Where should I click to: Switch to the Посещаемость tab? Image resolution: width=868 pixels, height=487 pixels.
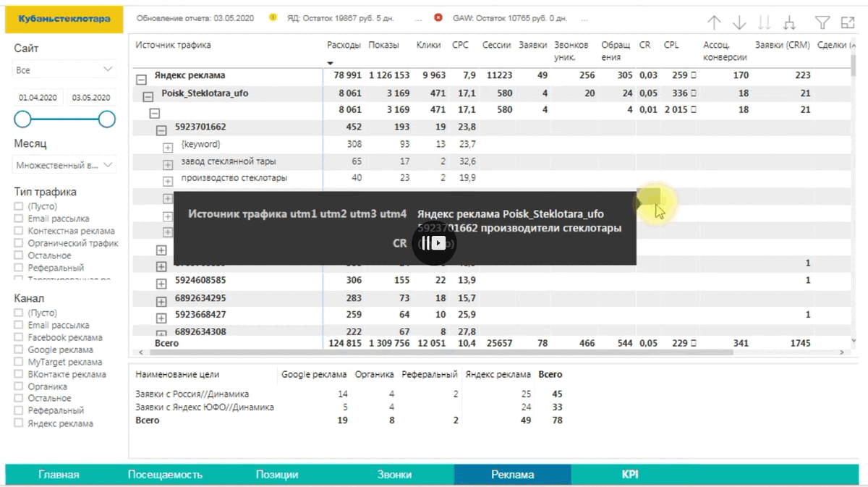165,475
